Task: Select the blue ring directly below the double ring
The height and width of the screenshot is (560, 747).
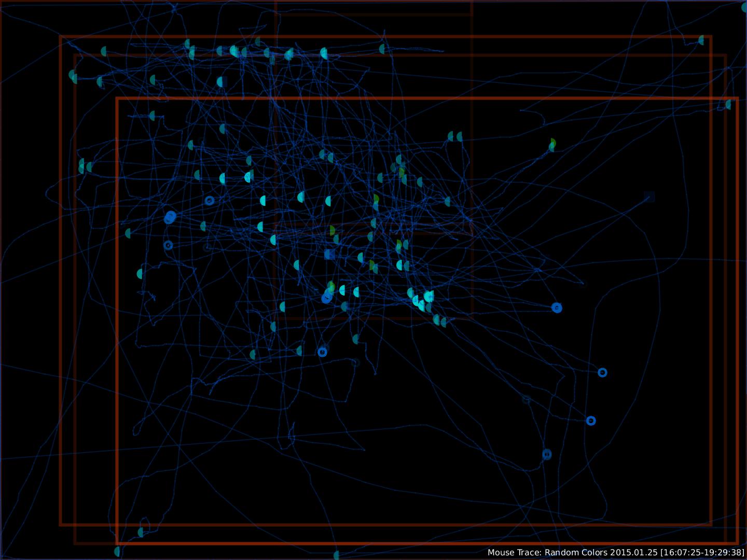Action: click(168, 245)
